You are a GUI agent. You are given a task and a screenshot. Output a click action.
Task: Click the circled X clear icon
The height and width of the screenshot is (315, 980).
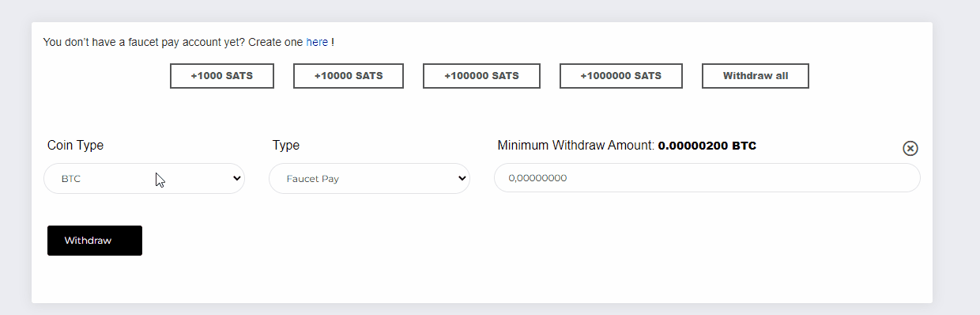(910, 148)
